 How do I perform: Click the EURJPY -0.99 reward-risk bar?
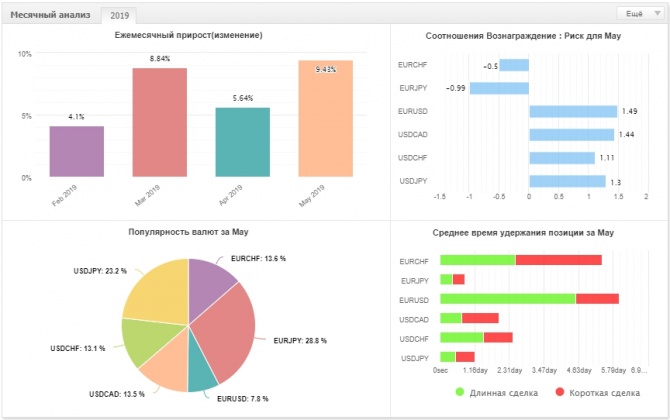coord(499,88)
